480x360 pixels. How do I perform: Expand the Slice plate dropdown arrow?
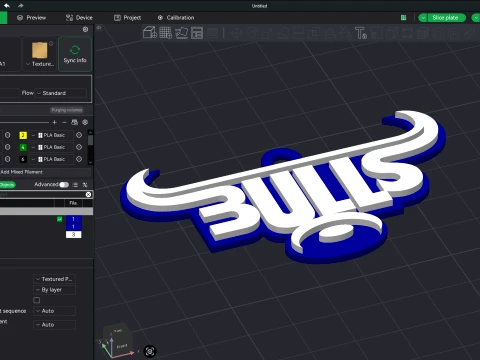click(423, 18)
